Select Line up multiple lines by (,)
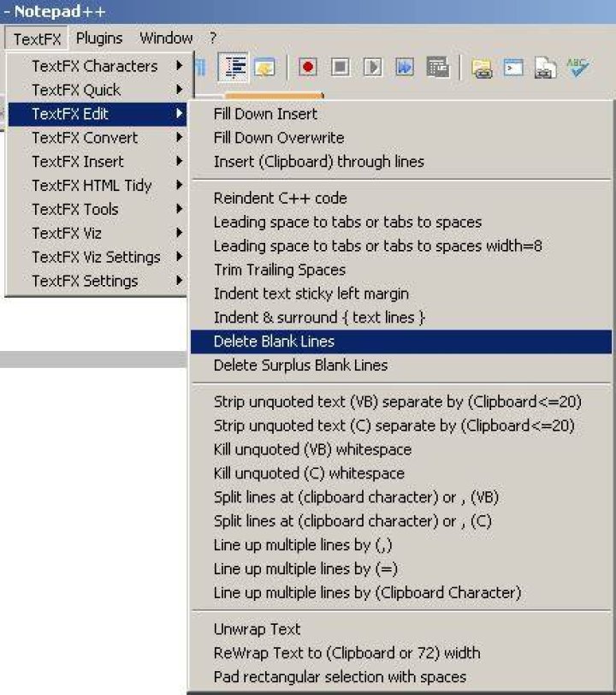Screen dimensions: 616x695 pos(401,545)
